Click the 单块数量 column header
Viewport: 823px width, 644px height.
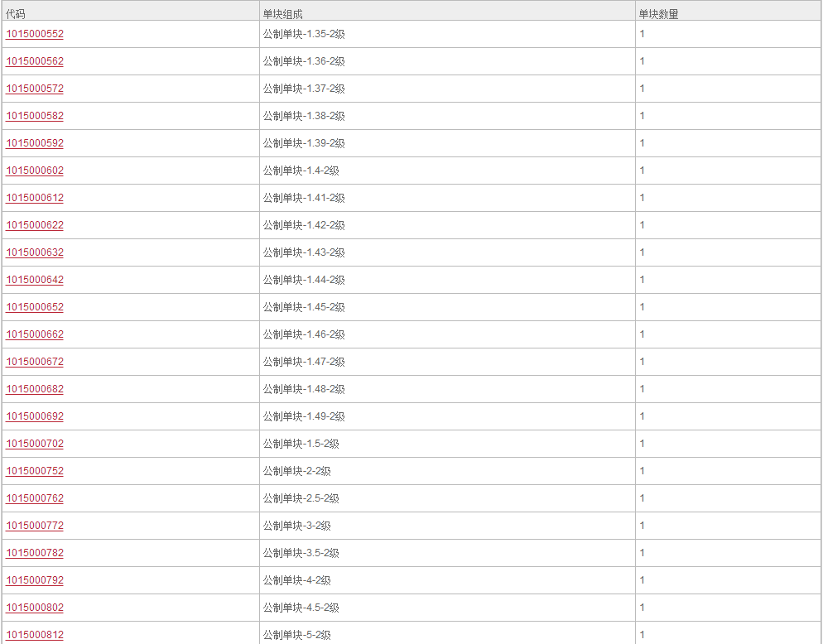pos(658,14)
